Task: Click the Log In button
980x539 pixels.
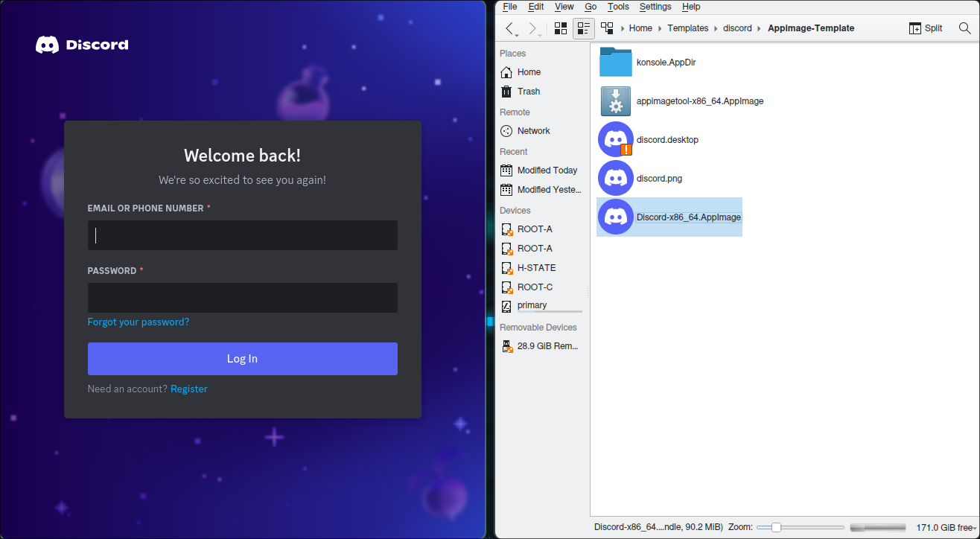Action: point(243,359)
